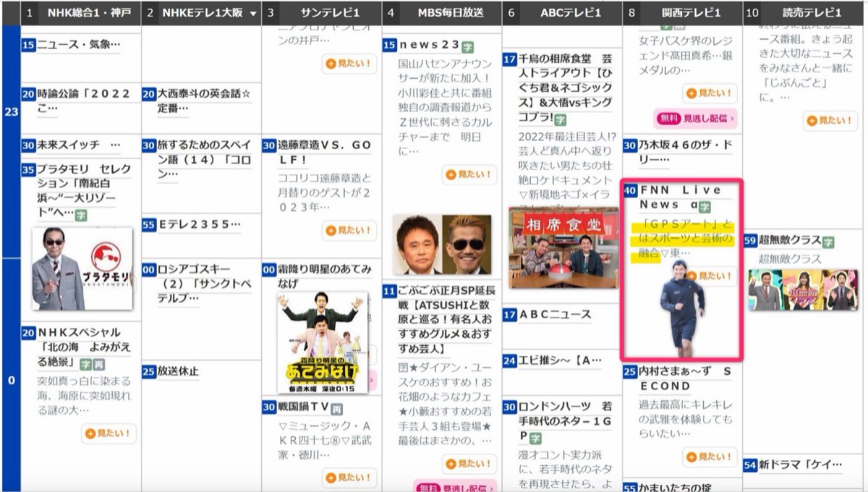
Task: Select the MBS毎日放送 channel header
Action: coord(442,13)
